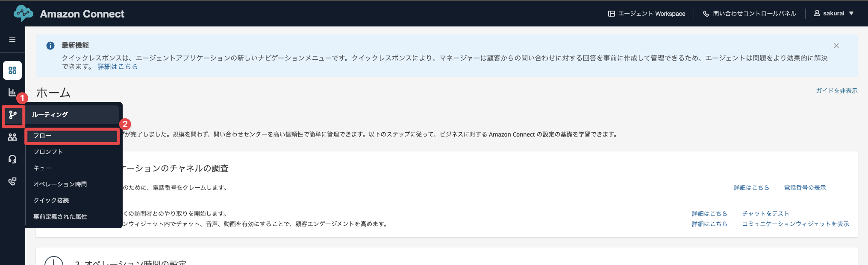
Task: Click the routing branch icon in sidebar
Action: coord(13,115)
